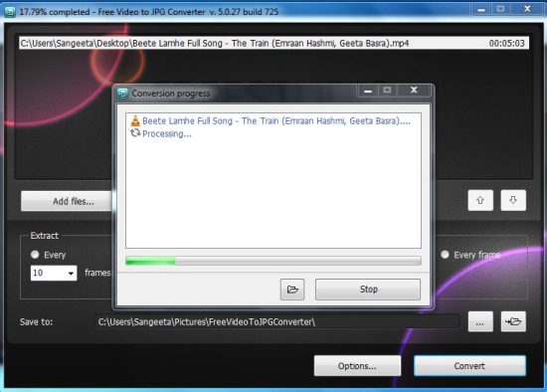Minimize the Conversion progress dialog
547x392 pixels.
pyautogui.click(x=368, y=91)
